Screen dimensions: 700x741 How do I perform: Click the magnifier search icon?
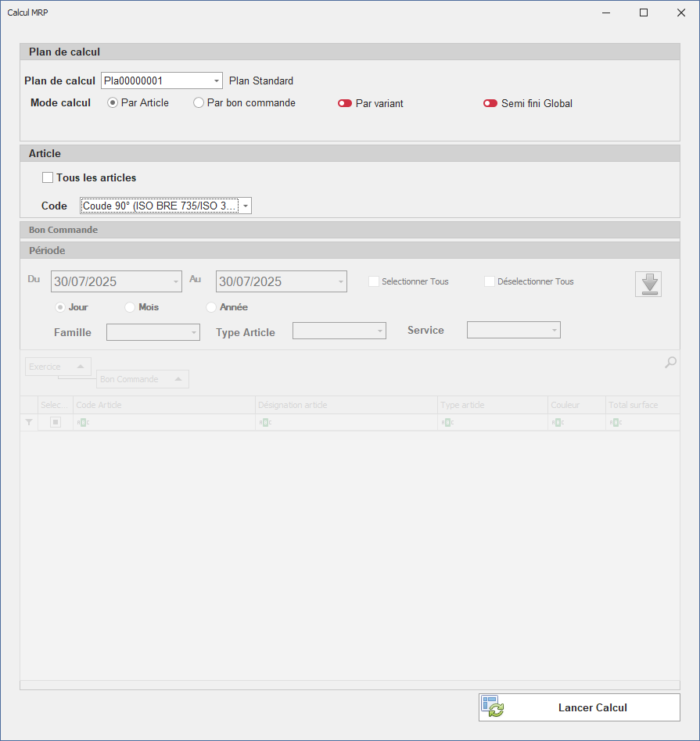pyautogui.click(x=670, y=363)
